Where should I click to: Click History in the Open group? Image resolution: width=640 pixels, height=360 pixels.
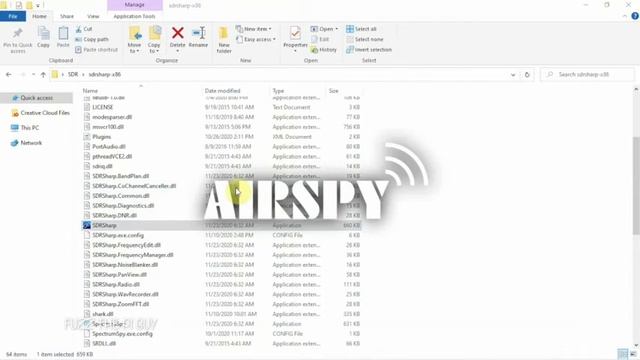coord(324,49)
